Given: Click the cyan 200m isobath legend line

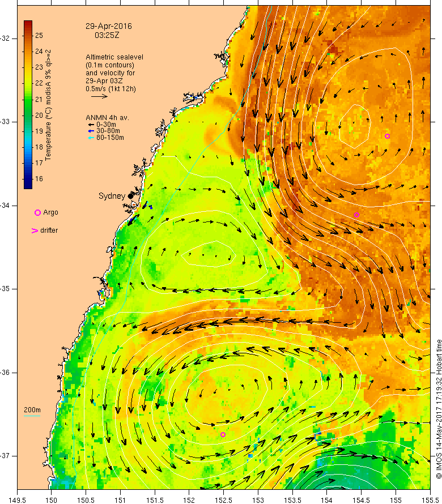Looking at the screenshot, I should (32, 416).
